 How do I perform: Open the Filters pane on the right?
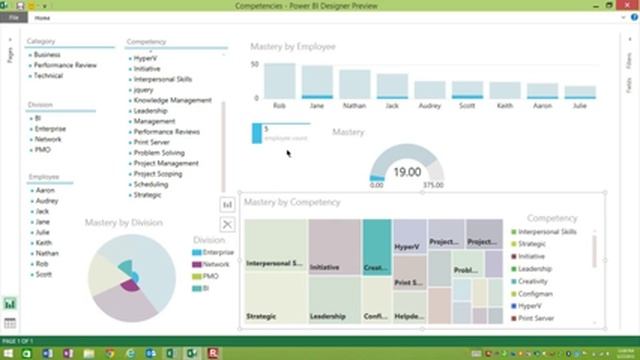tap(629, 61)
